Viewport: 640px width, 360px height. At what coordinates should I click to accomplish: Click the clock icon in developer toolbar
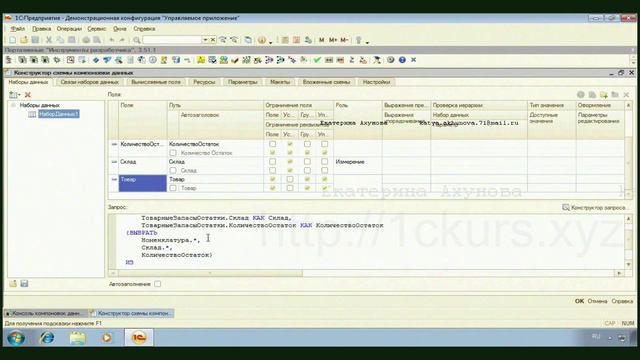coord(153,60)
